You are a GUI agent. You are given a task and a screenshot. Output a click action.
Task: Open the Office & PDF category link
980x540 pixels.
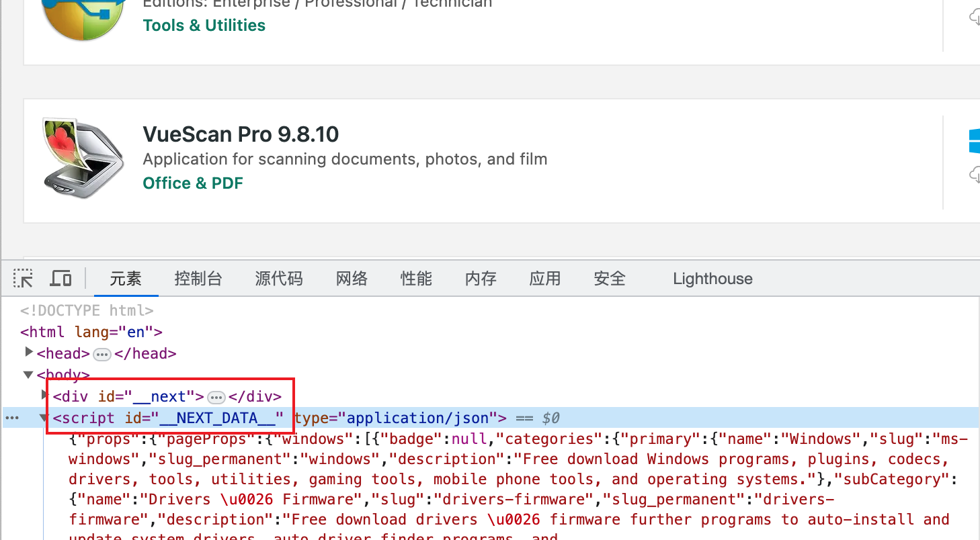193,183
